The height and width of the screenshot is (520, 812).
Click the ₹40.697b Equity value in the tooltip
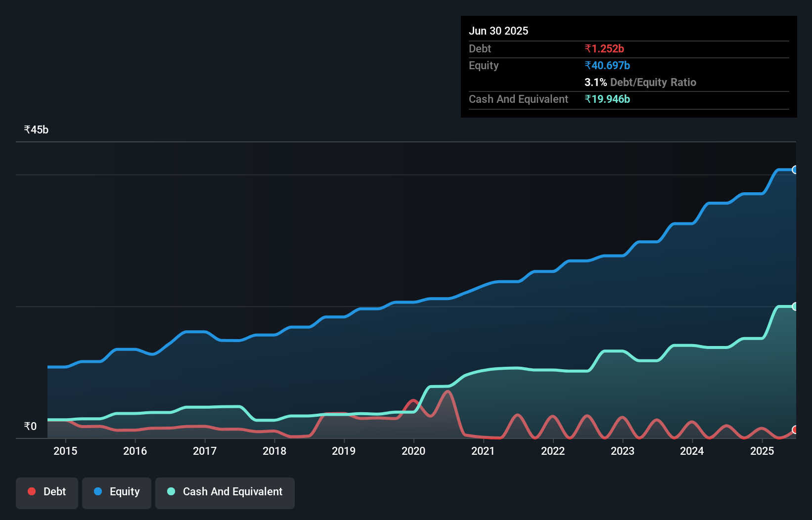pos(607,66)
